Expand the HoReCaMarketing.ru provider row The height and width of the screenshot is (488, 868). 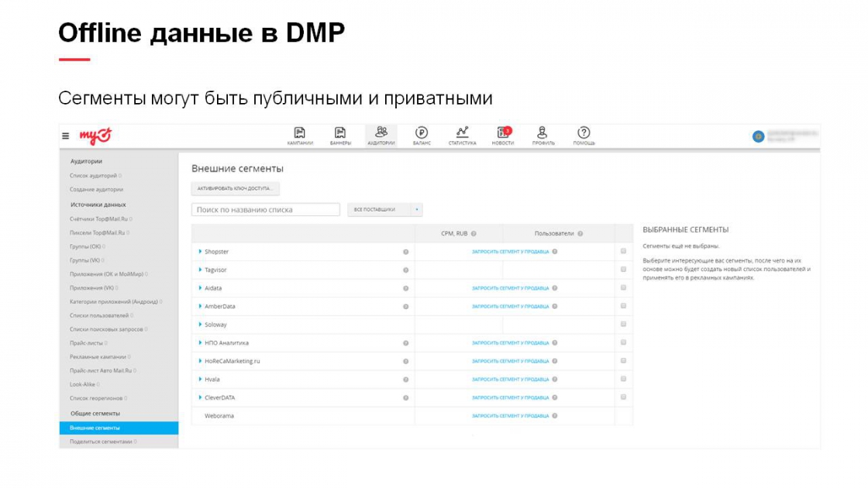point(200,361)
